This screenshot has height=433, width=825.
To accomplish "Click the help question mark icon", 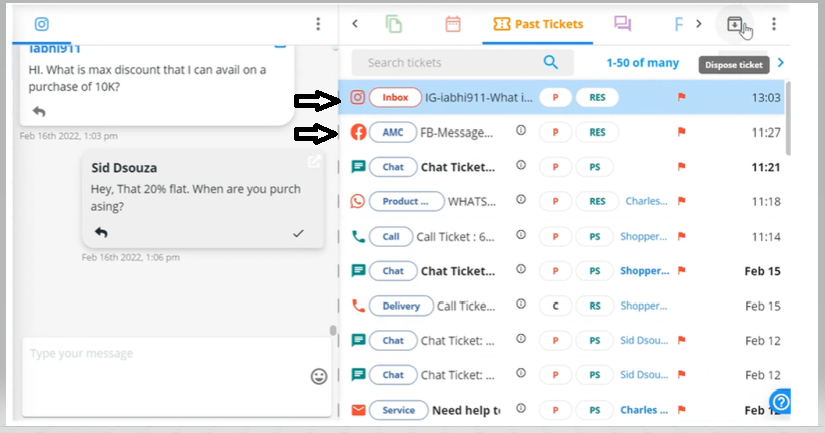I will coord(781,402).
